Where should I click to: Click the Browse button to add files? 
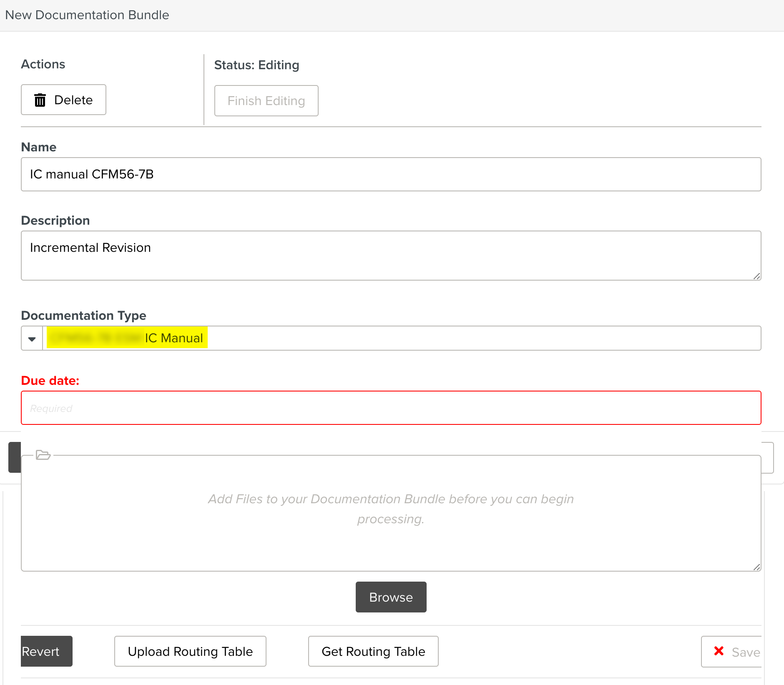click(x=391, y=597)
